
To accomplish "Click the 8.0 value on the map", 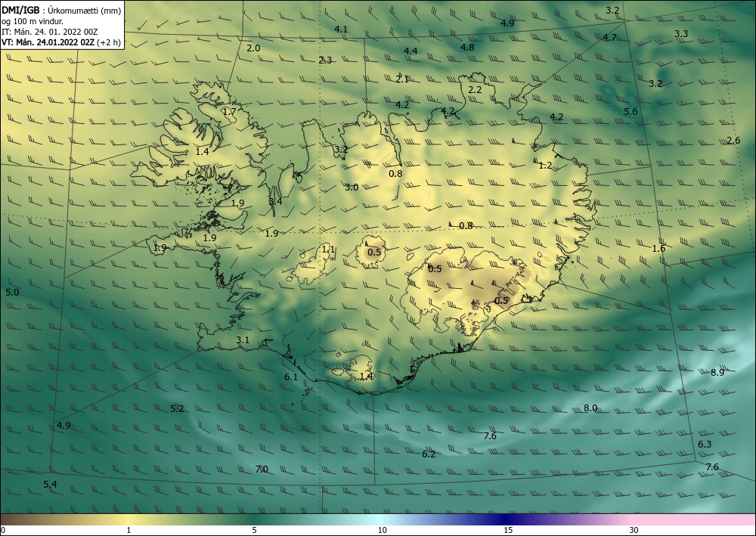I will click(x=590, y=408).
